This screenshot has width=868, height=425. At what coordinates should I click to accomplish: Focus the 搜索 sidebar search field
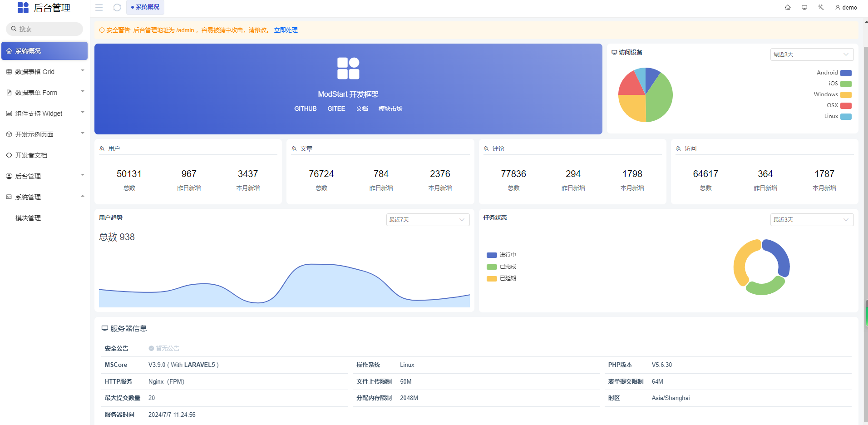coord(44,29)
